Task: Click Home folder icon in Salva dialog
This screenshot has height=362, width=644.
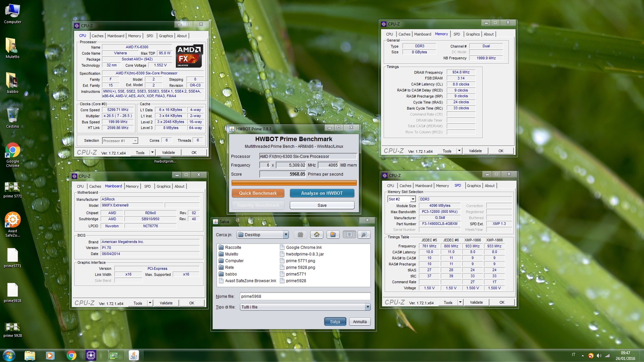Action: (x=317, y=235)
